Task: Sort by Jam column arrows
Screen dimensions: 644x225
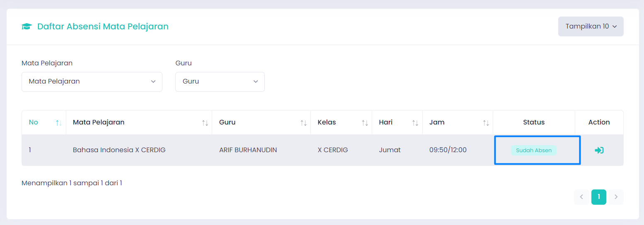Action: [486, 123]
